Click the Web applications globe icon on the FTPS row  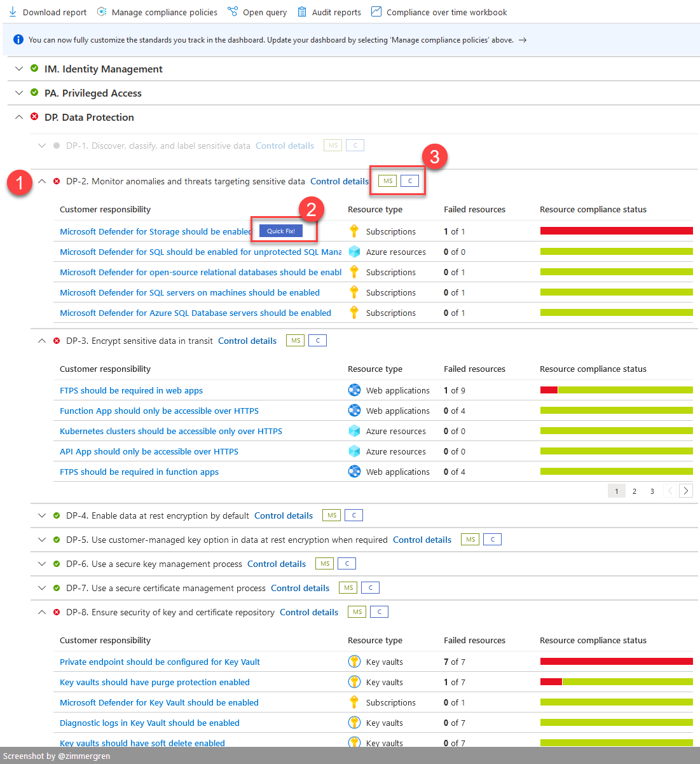pyautogui.click(x=354, y=390)
